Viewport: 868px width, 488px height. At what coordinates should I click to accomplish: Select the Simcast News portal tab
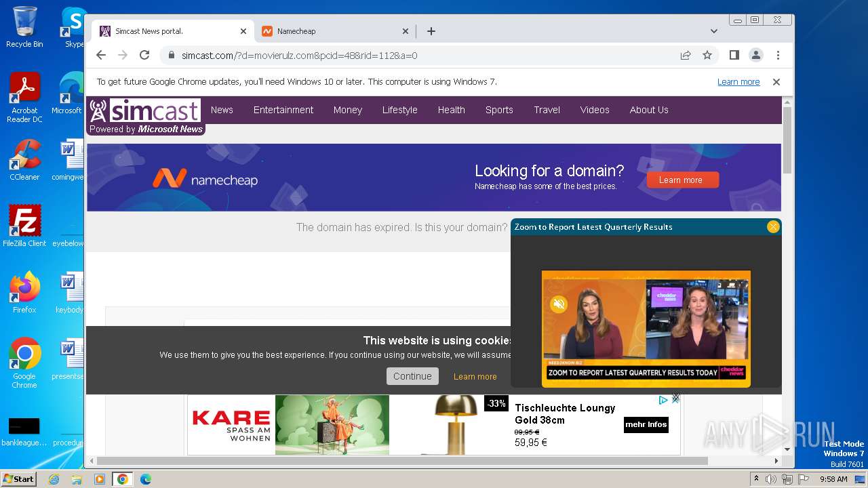pos(173,31)
